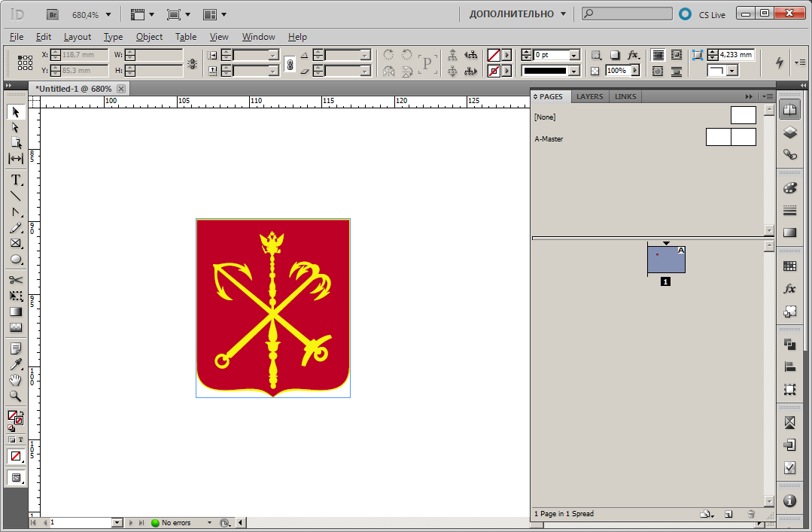Open the stroke style dropdown
Image resolution: width=812 pixels, height=532 pixels.
[573, 71]
